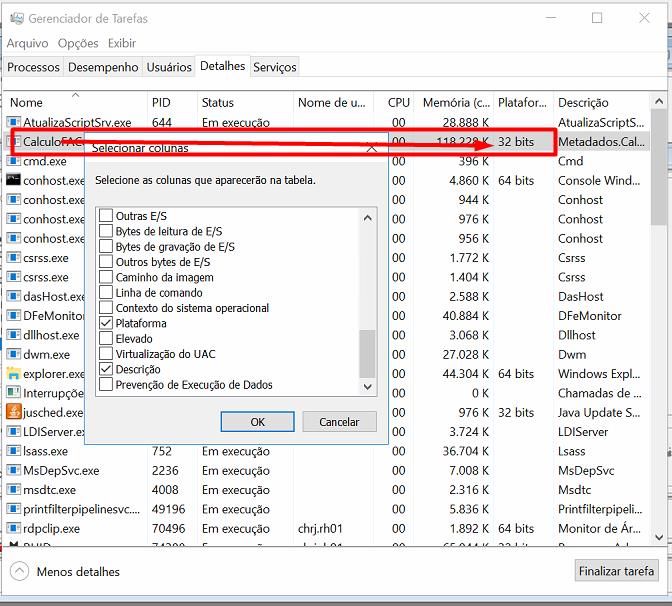Select the cmd.exe process icon
This screenshot has height=606, width=672.
tap(13, 161)
